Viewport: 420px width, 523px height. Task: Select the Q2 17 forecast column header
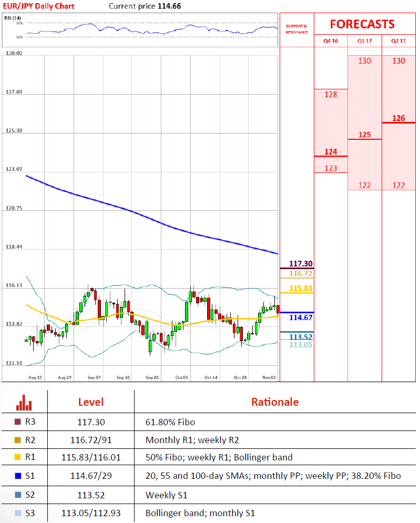[398, 40]
